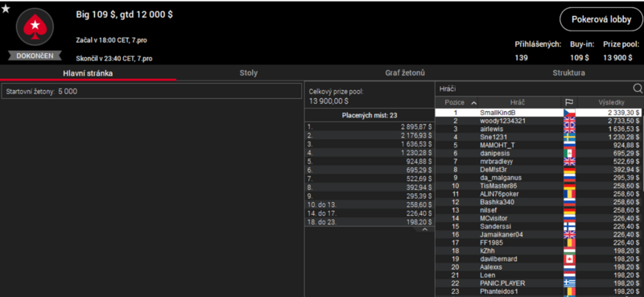Click the 18. do 23. payout row

click(369, 222)
